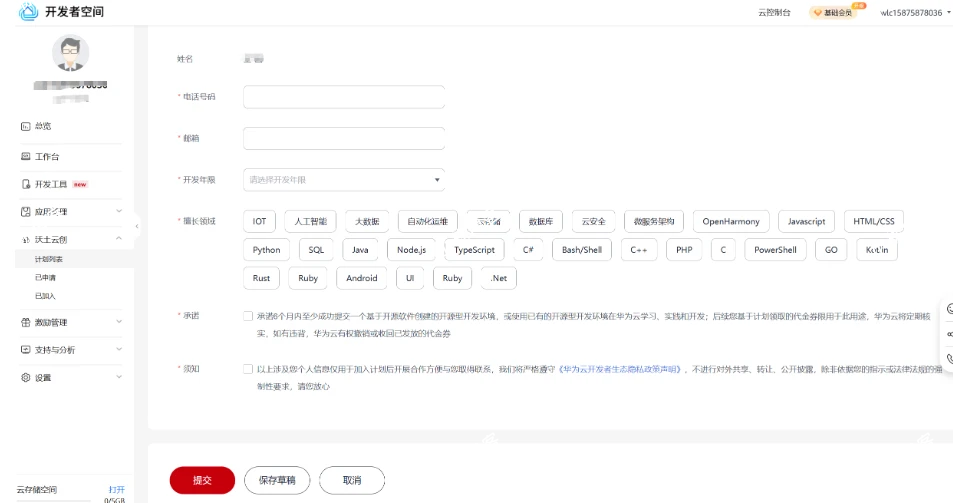Check the 承诺 checkbox

(x=248, y=316)
